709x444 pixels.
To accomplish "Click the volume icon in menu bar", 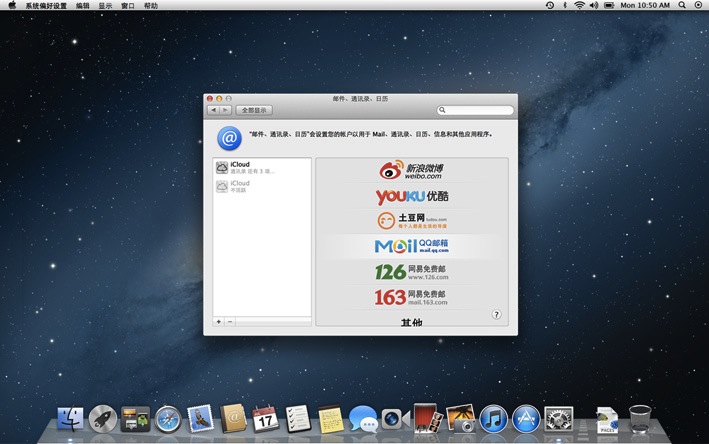I will pyautogui.click(x=594, y=5).
